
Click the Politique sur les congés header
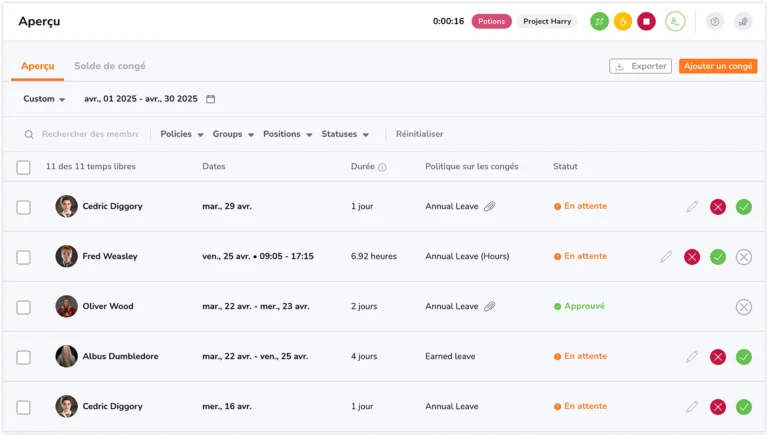pos(471,167)
